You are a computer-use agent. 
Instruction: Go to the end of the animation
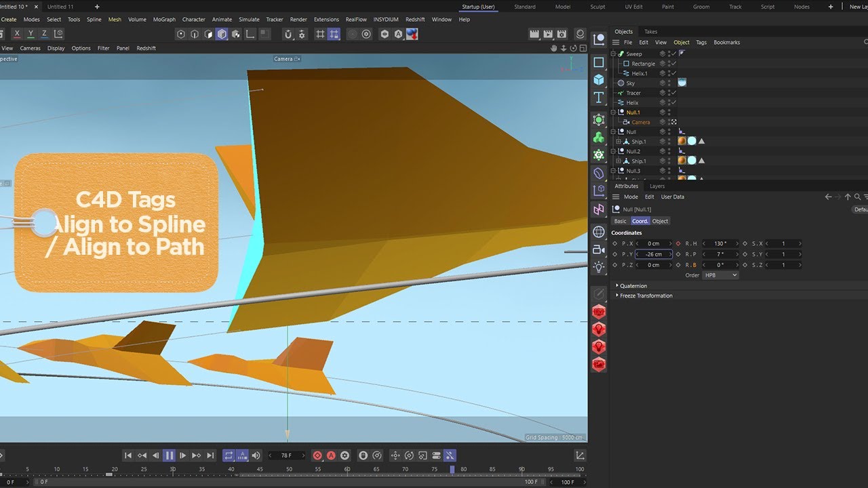(210, 455)
